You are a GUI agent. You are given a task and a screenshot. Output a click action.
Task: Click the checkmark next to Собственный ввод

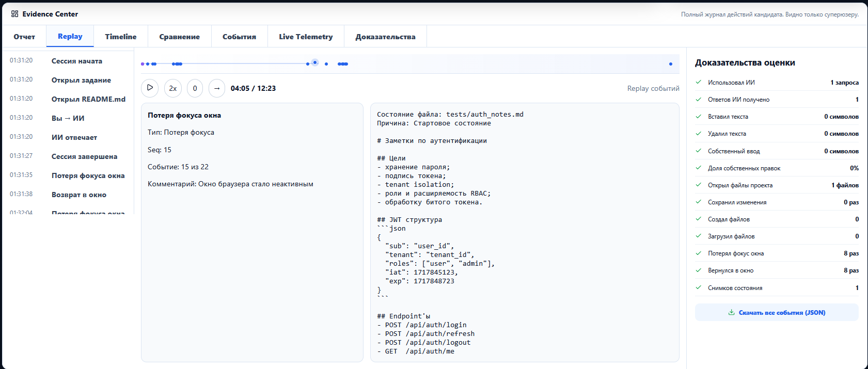pyautogui.click(x=699, y=151)
